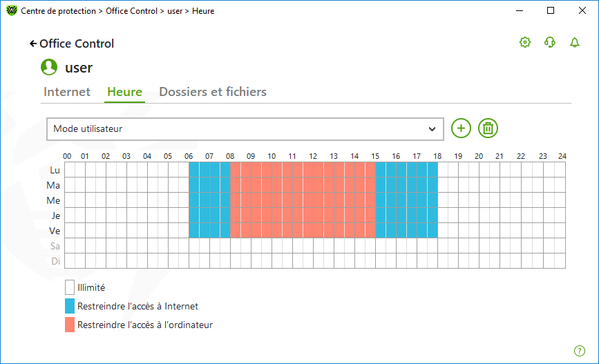Select the Heure tab
The image size is (599, 364).
pos(124,92)
